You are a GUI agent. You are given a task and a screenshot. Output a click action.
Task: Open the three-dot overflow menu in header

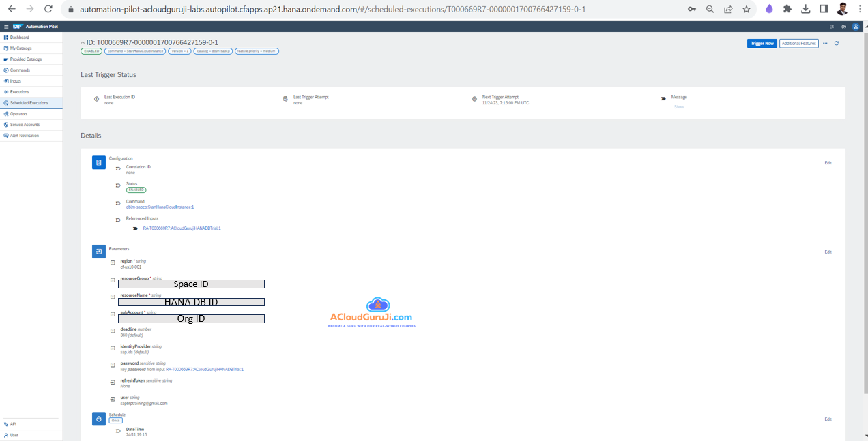point(825,43)
